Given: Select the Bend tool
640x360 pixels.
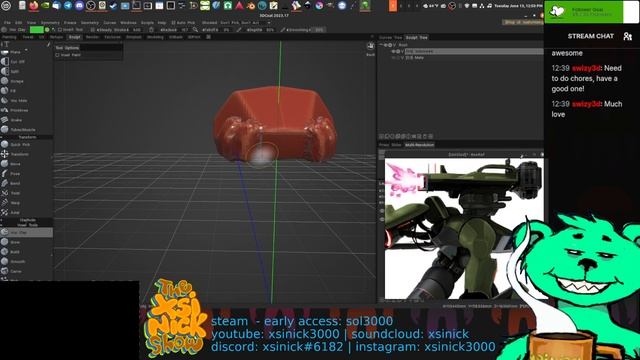Looking at the screenshot, I should pyautogui.click(x=12, y=183).
